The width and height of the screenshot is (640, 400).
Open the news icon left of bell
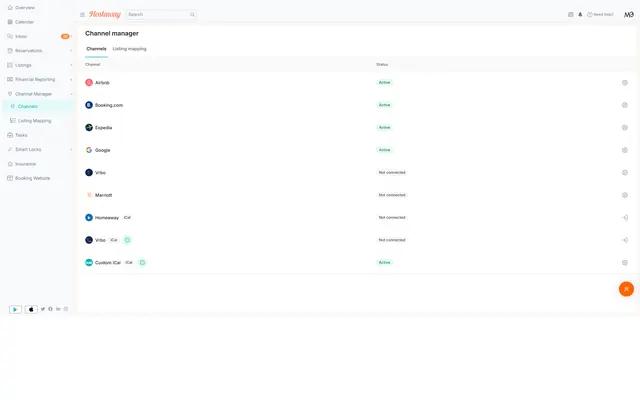tap(571, 14)
